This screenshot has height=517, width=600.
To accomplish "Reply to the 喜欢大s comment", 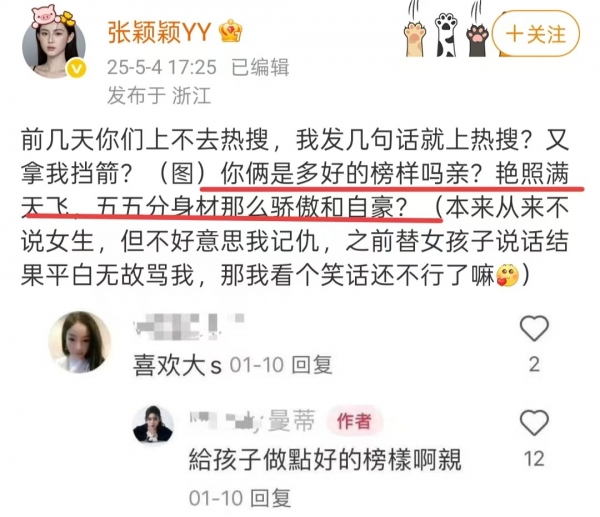I will pyautogui.click(x=311, y=364).
